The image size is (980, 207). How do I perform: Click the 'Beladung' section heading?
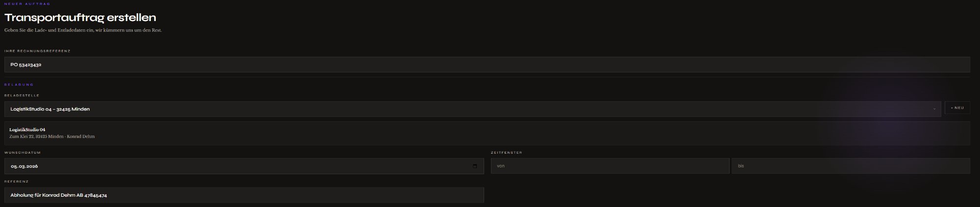[19, 85]
